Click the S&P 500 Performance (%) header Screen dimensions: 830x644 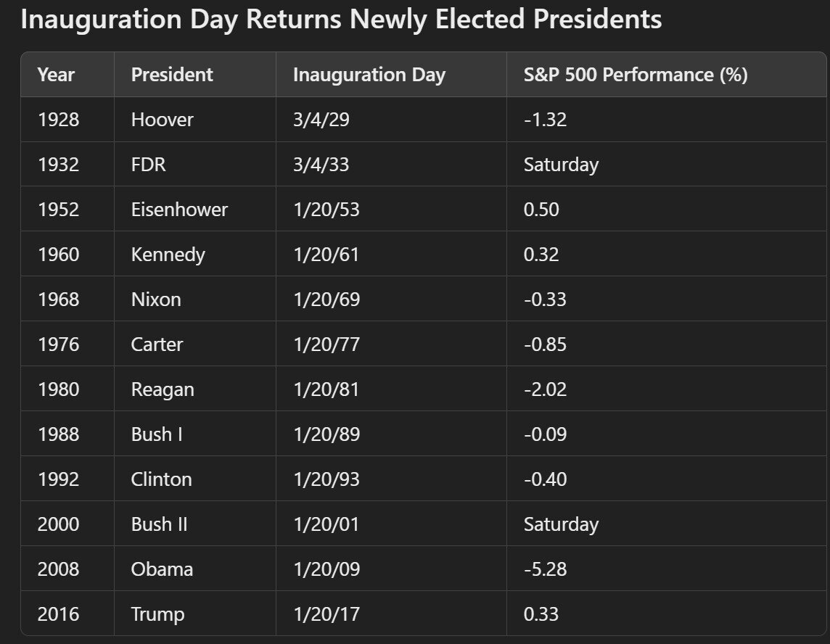[x=636, y=75]
